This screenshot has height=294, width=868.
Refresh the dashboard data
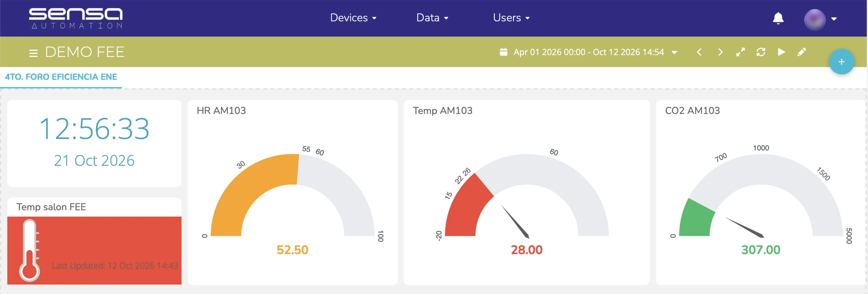pyautogui.click(x=761, y=52)
